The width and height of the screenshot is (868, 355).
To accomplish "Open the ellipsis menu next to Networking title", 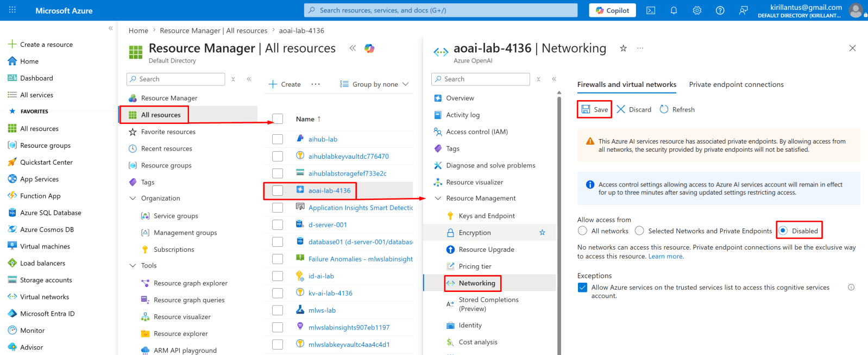I will [x=640, y=48].
